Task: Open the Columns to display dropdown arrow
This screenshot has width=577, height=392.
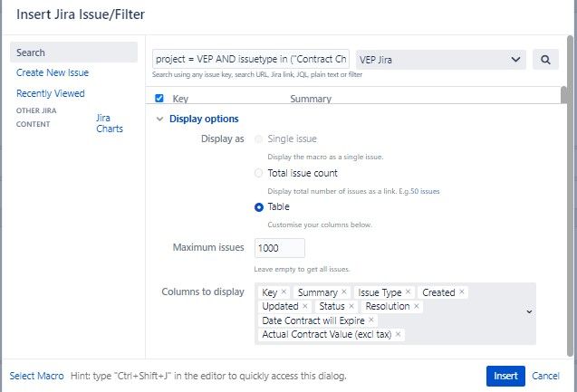Action: 529,311
